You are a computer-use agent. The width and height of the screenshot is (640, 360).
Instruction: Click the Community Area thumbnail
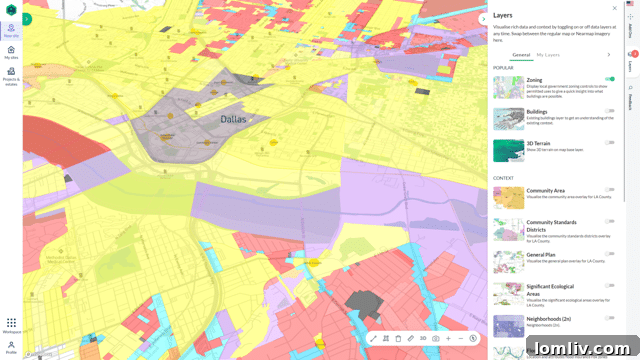coord(509,198)
